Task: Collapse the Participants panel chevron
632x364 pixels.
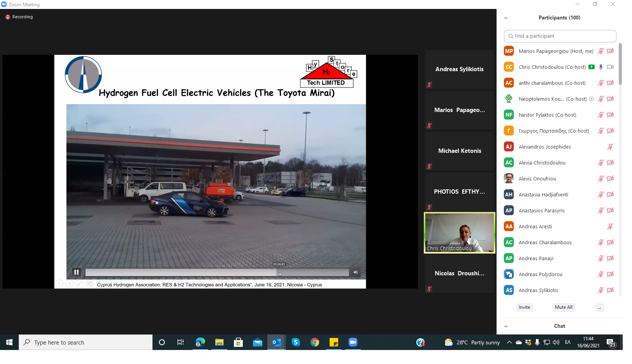Action: point(506,18)
